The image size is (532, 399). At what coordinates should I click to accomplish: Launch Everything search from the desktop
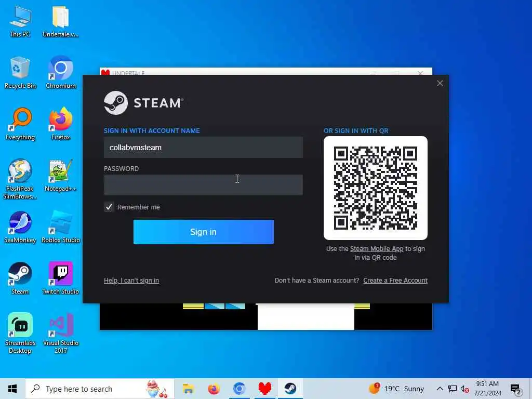20,124
